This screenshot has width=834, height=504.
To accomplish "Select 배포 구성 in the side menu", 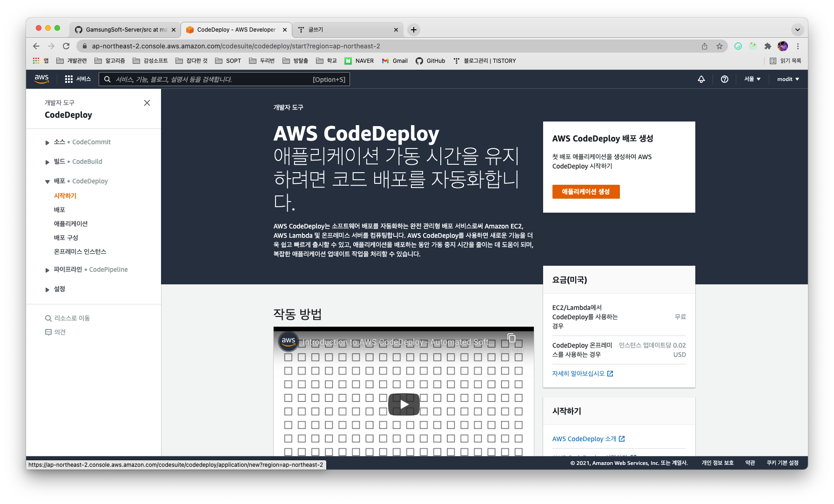I will pyautogui.click(x=66, y=238).
